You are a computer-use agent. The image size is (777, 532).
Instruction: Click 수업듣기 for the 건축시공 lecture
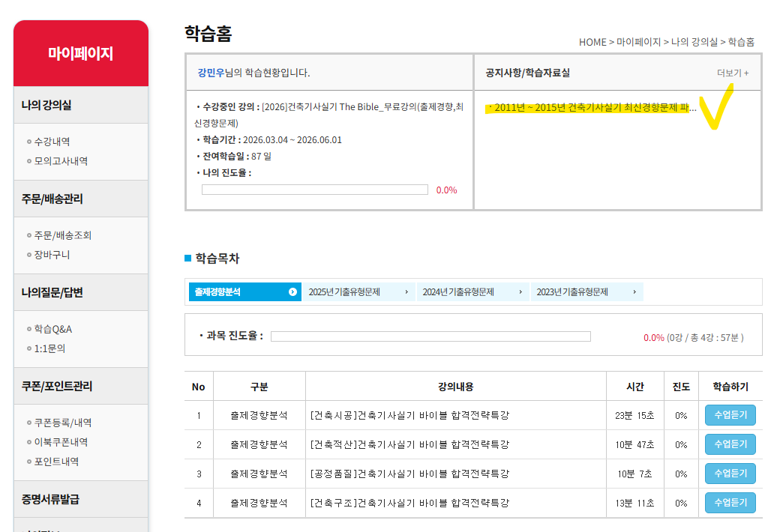tap(730, 415)
